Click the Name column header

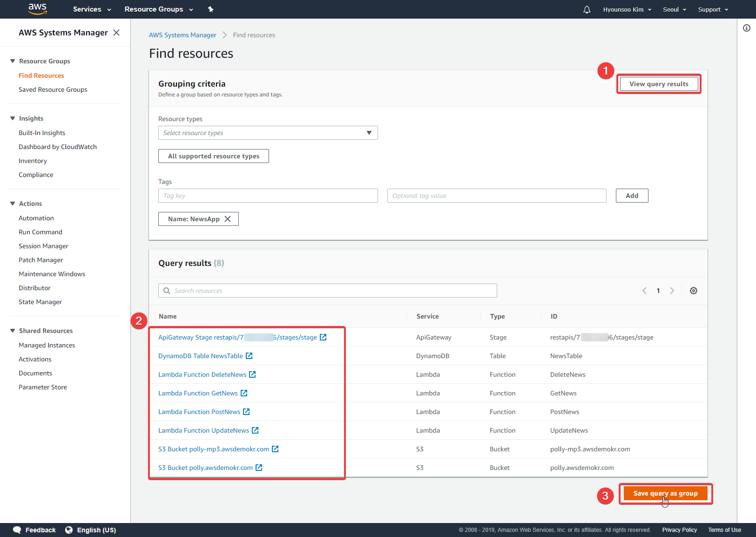168,316
